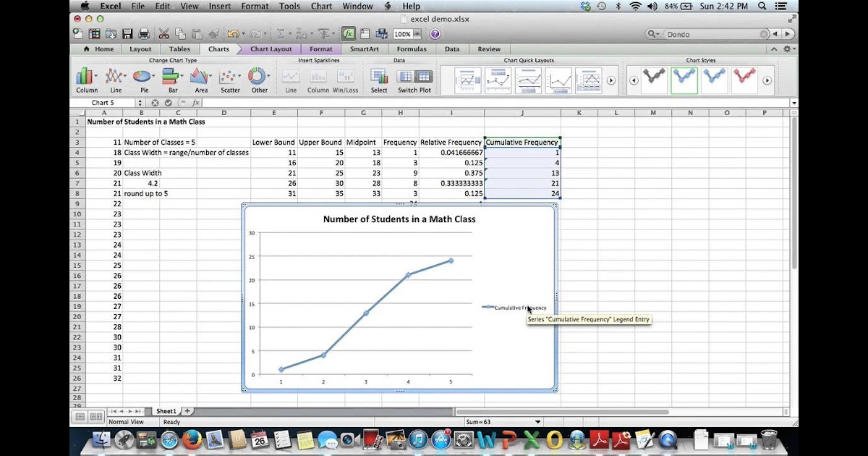The image size is (868, 456).
Task: Add a new sheet with plus button
Action: pos(187,411)
